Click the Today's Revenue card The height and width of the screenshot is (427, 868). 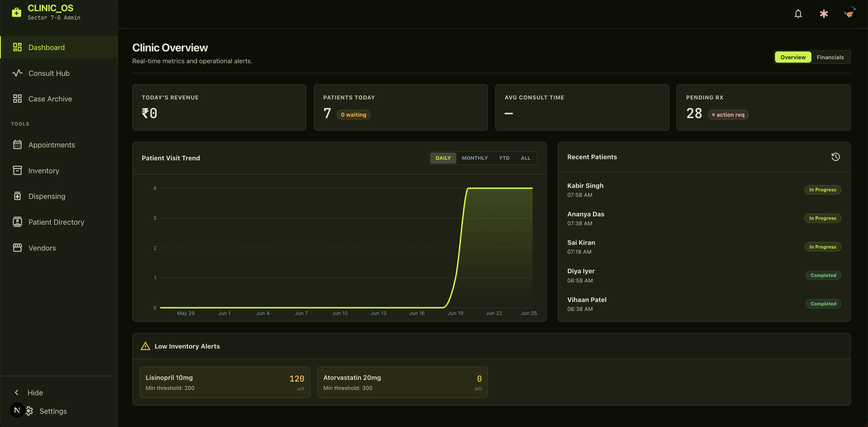coord(219,107)
